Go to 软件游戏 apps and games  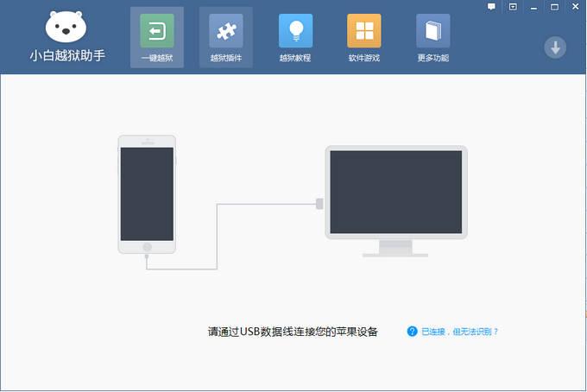(363, 37)
